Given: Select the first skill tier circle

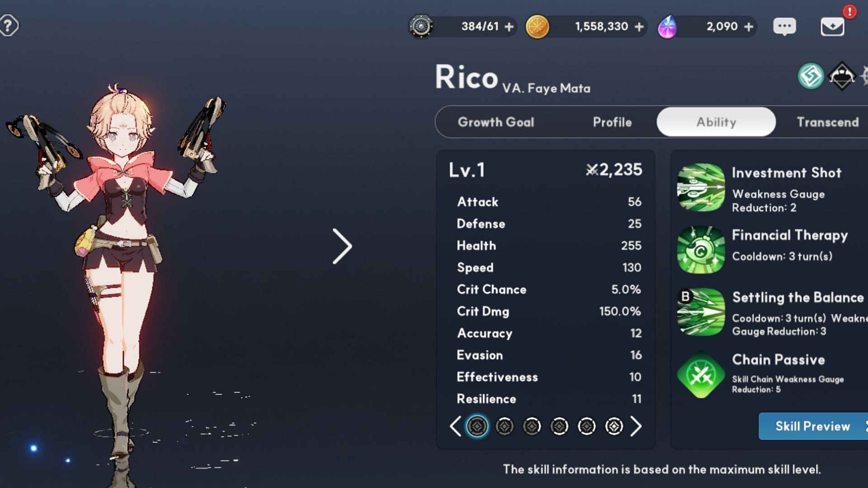Looking at the screenshot, I should (476, 426).
